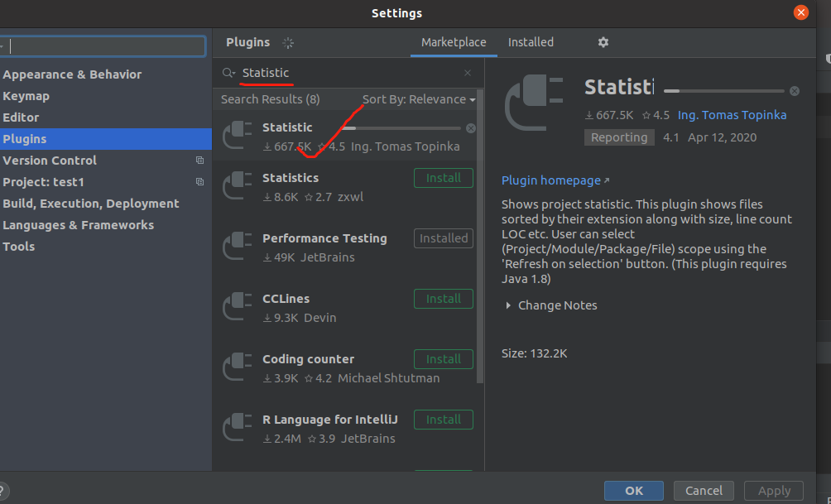Expand the Change Notes section
The height and width of the screenshot is (504, 831).
pos(508,305)
